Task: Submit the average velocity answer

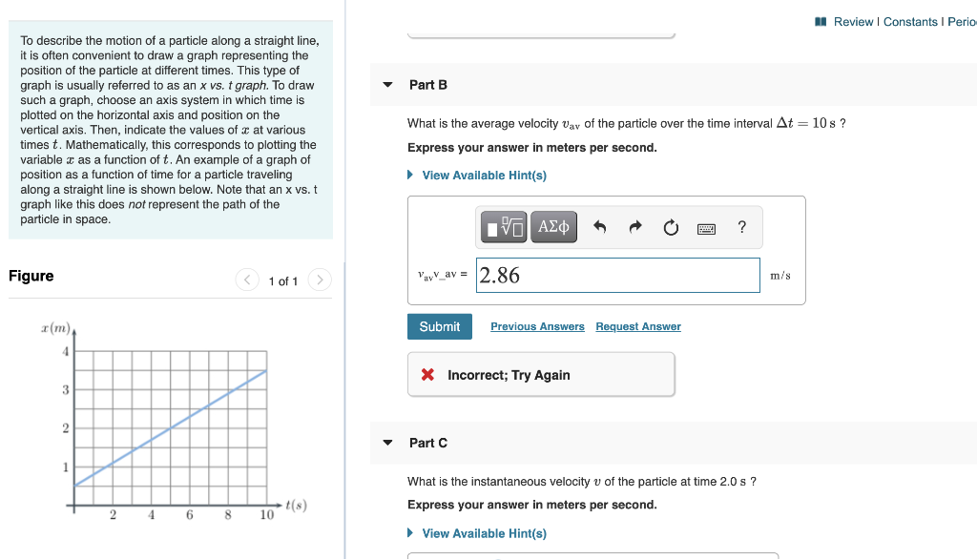Action: tap(440, 326)
